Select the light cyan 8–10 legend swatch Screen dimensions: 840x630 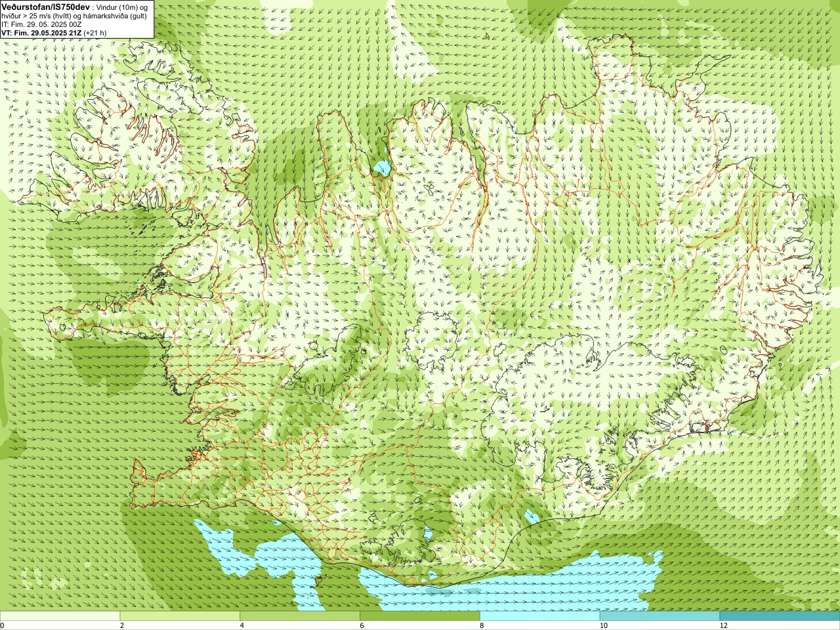click(x=540, y=616)
